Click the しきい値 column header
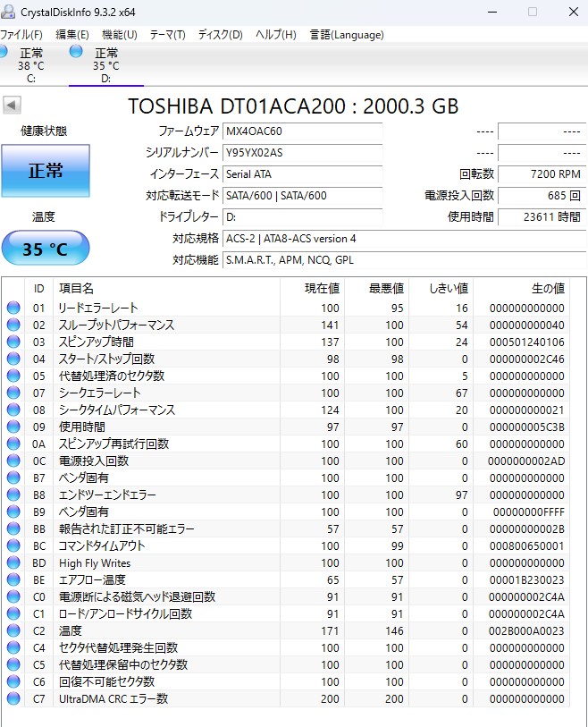The height and width of the screenshot is (727, 588). [x=441, y=289]
